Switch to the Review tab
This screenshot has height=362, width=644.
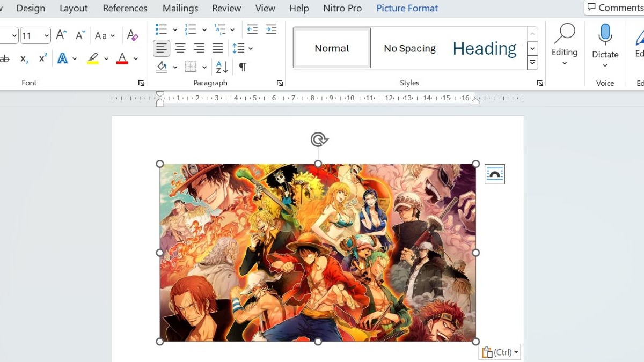coord(226,8)
